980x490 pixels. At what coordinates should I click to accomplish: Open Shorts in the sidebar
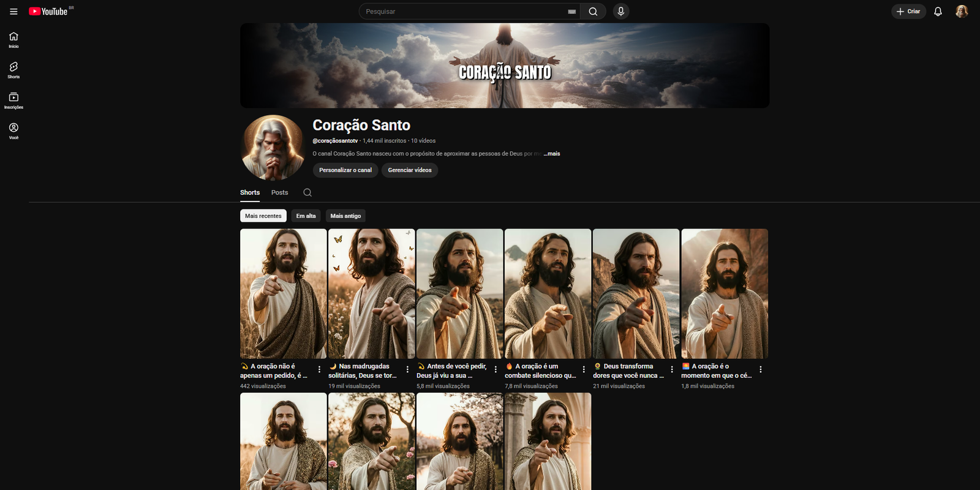click(13, 70)
